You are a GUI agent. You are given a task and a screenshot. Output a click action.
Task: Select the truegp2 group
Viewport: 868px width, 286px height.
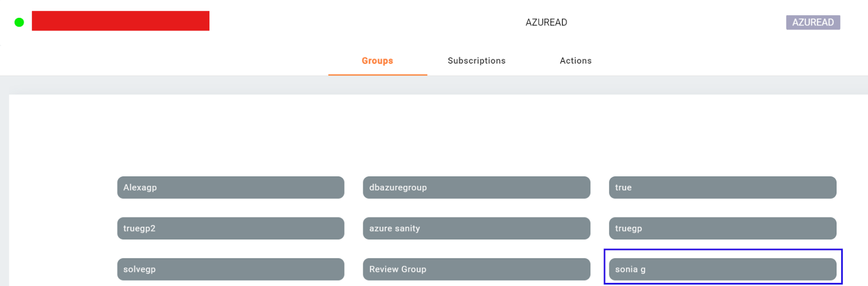coord(231,228)
